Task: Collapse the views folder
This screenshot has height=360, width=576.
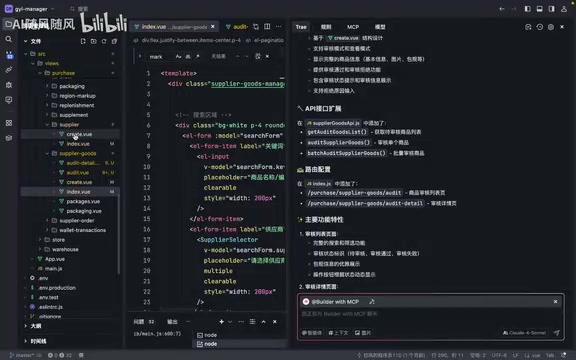Action: click(33, 63)
